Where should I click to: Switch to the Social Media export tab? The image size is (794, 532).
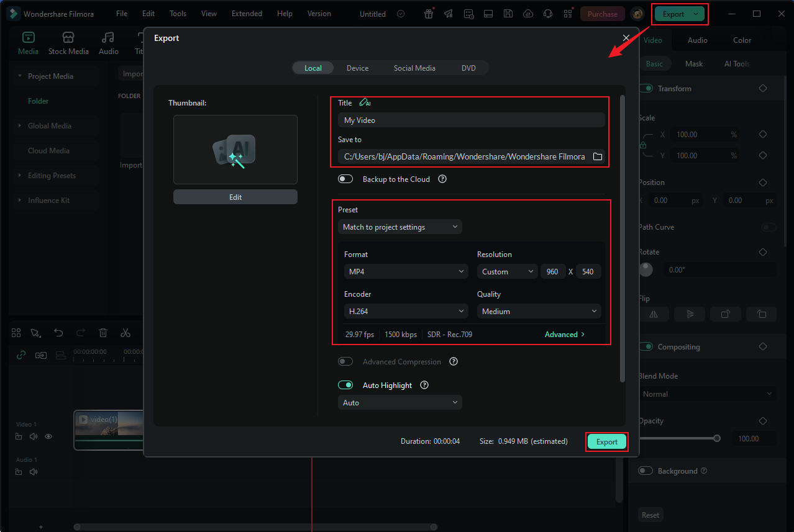coord(414,68)
